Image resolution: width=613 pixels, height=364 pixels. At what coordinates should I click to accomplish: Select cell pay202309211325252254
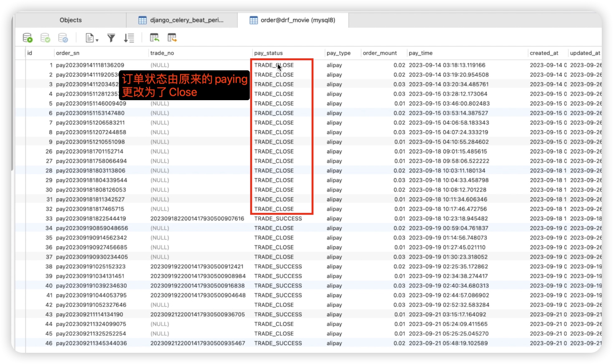pyautogui.click(x=91, y=334)
